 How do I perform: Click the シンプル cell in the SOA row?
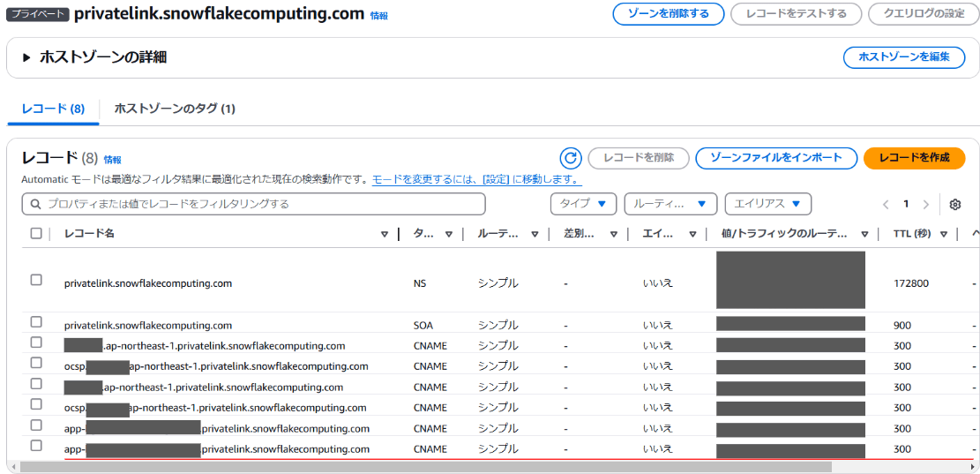[498, 325]
